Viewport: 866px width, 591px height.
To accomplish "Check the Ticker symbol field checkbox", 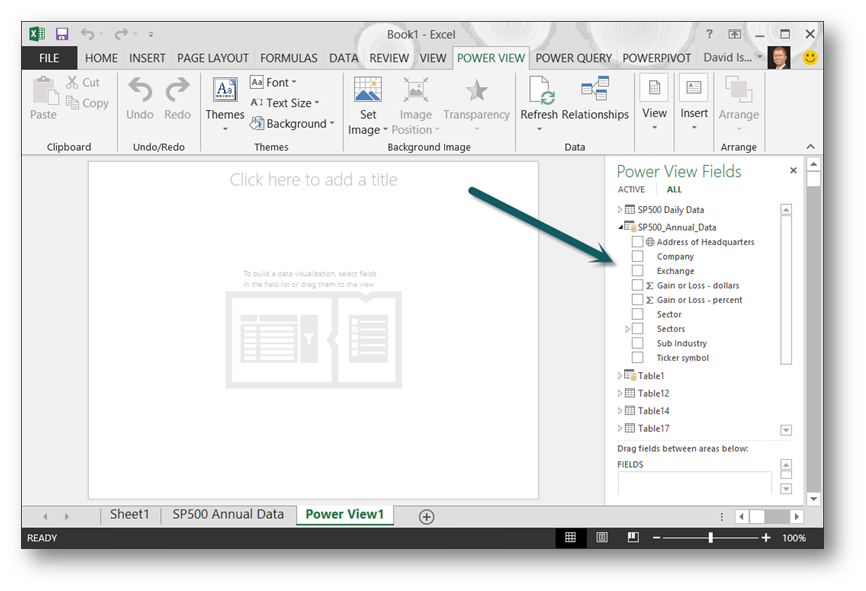I will 637,357.
